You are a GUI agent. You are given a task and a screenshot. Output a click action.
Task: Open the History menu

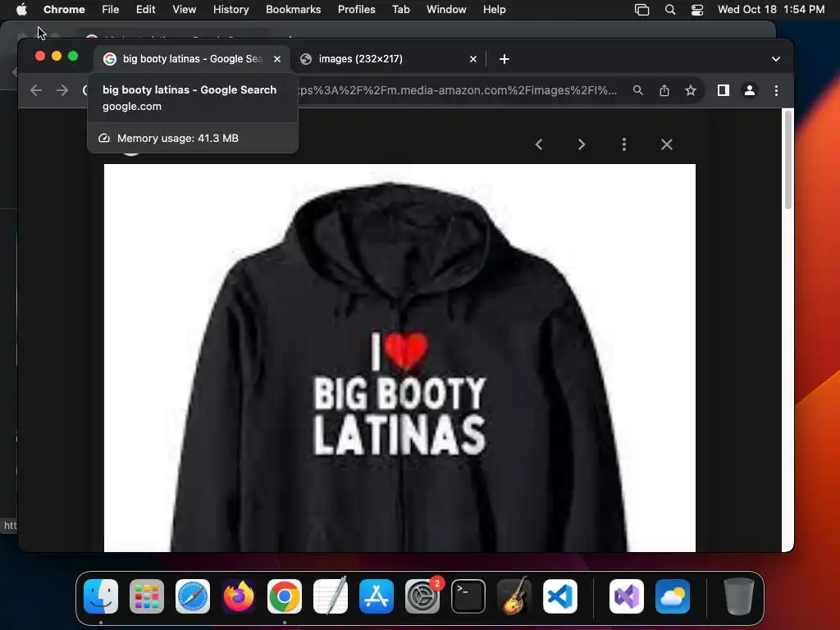(x=231, y=10)
